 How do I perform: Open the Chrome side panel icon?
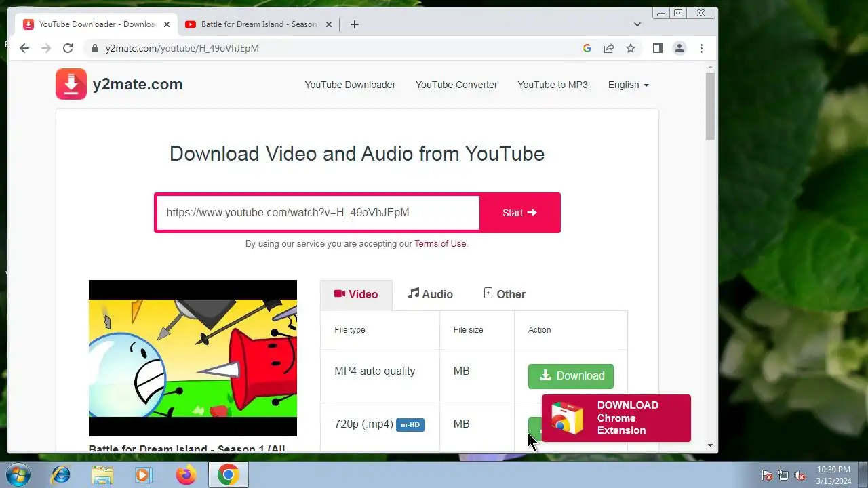coord(657,48)
